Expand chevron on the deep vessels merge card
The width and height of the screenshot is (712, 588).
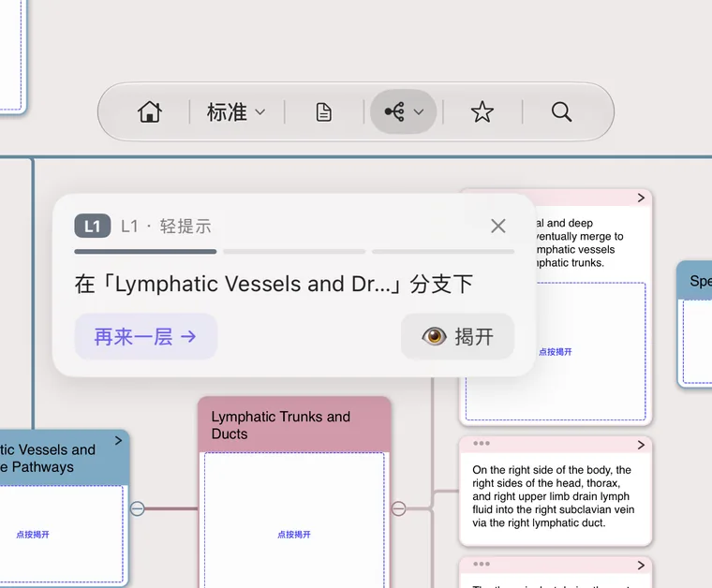coord(641,198)
